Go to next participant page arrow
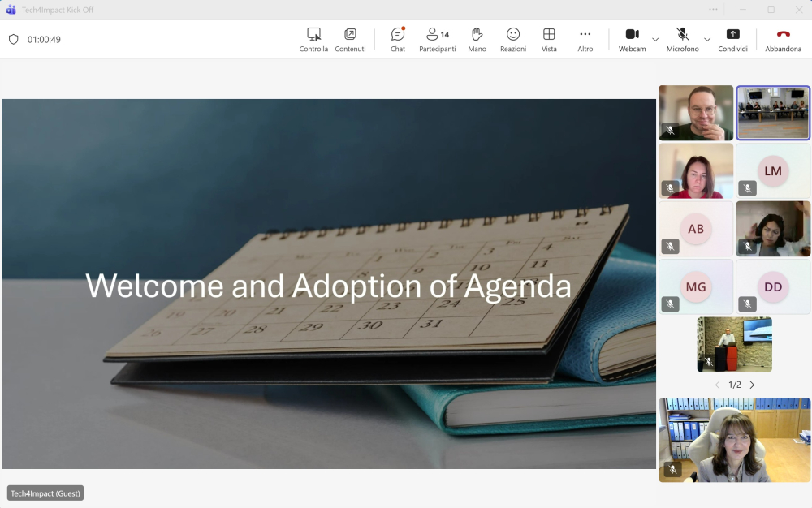The width and height of the screenshot is (812, 508). [752, 385]
